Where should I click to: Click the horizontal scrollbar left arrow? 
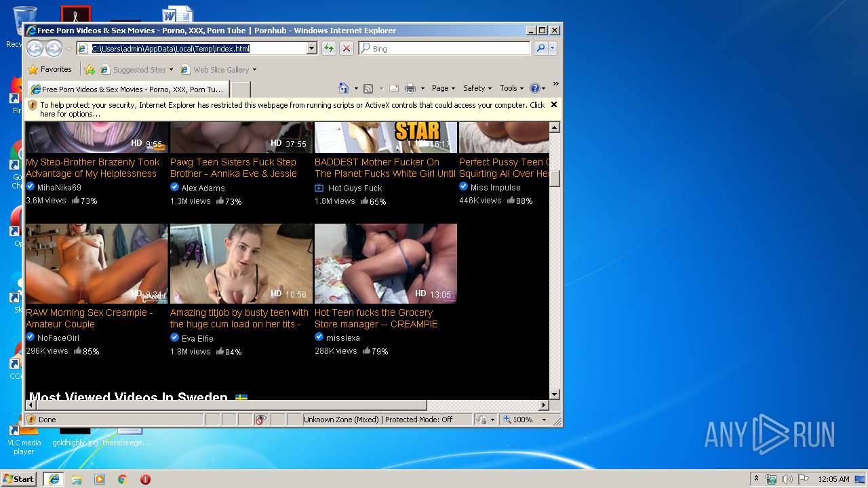31,405
